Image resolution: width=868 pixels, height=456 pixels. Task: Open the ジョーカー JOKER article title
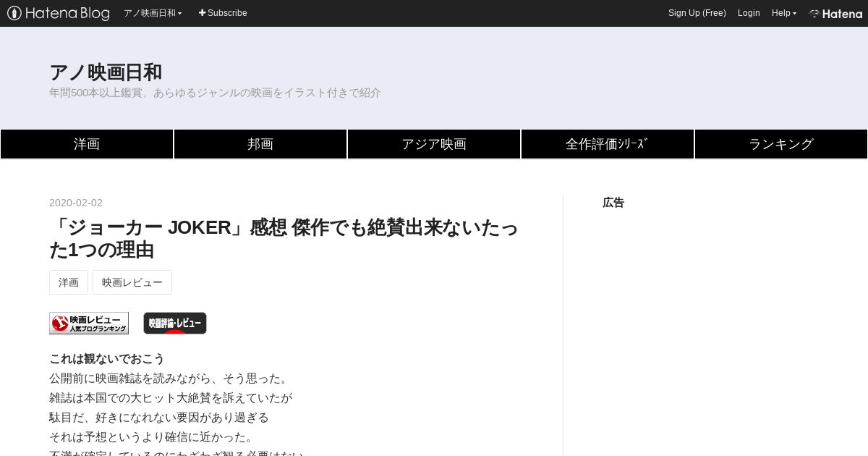pyautogui.click(x=284, y=238)
